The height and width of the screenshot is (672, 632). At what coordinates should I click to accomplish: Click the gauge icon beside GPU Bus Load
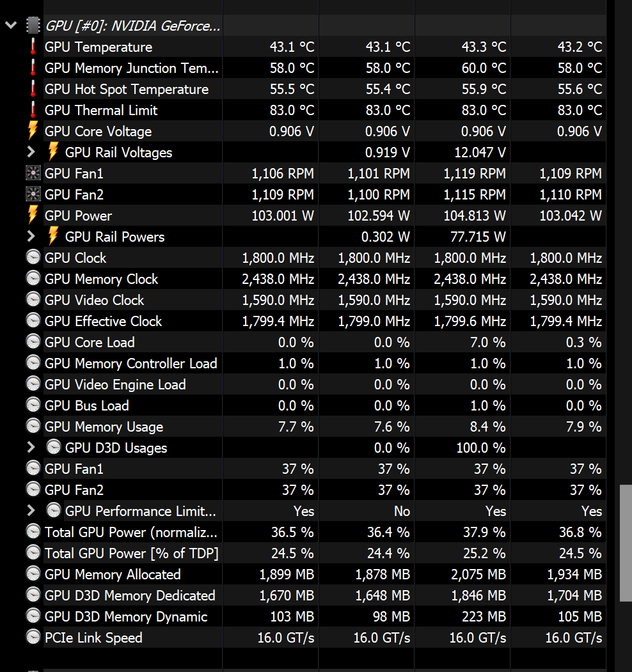pos(33,405)
